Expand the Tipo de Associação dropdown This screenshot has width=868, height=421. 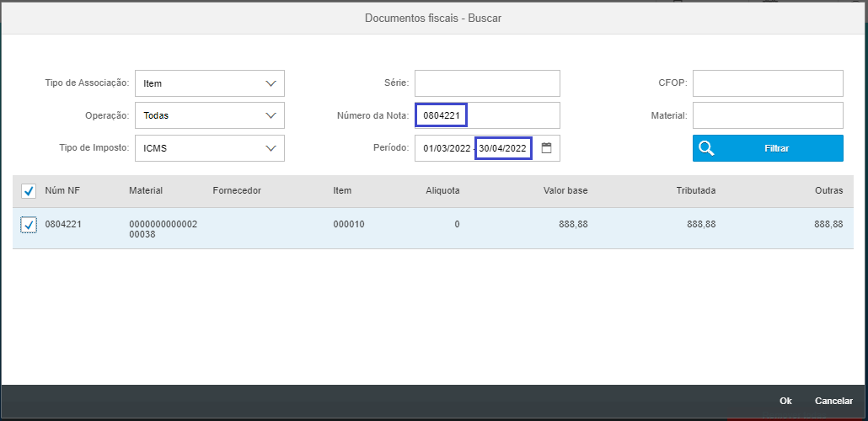pos(210,83)
